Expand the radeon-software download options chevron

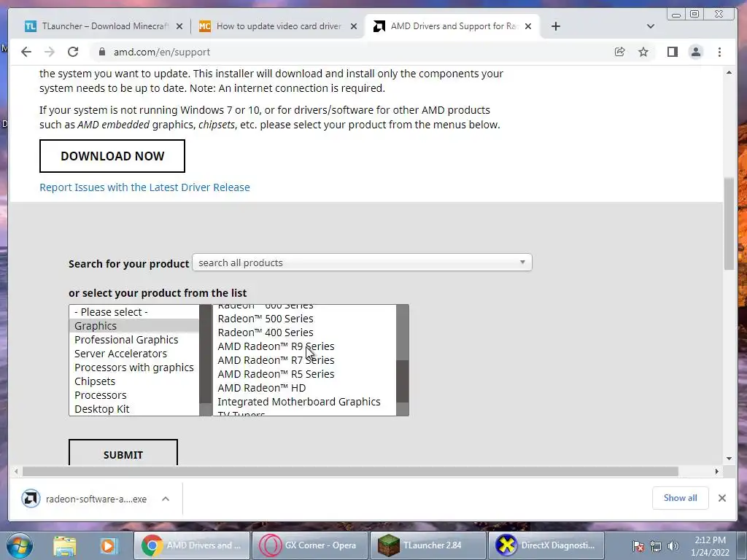(x=166, y=499)
